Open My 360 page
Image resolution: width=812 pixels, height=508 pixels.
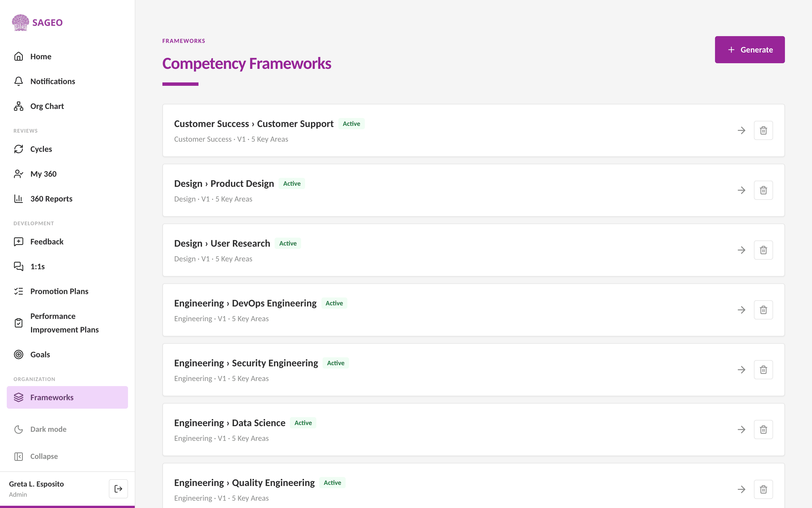tap(67, 174)
